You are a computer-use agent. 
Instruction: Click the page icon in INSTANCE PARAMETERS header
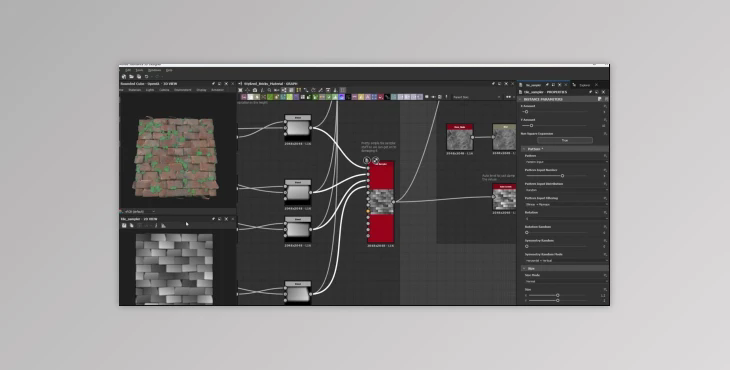600,99
